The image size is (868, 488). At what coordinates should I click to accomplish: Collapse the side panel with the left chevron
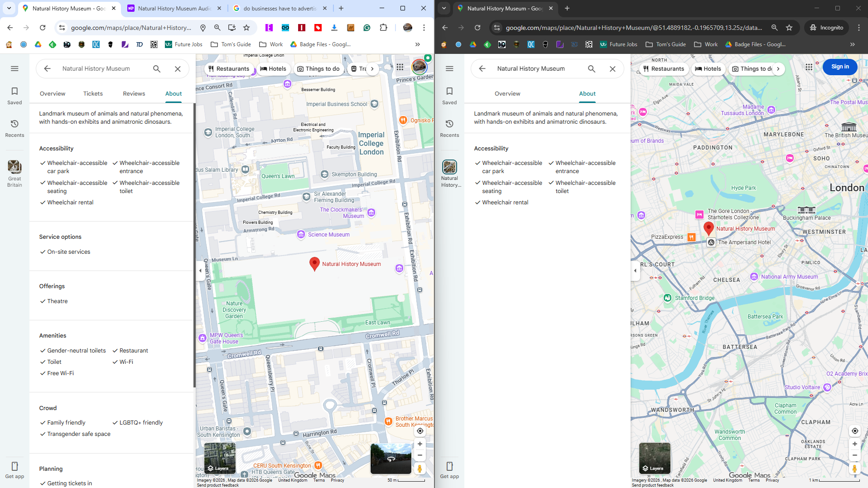click(200, 271)
